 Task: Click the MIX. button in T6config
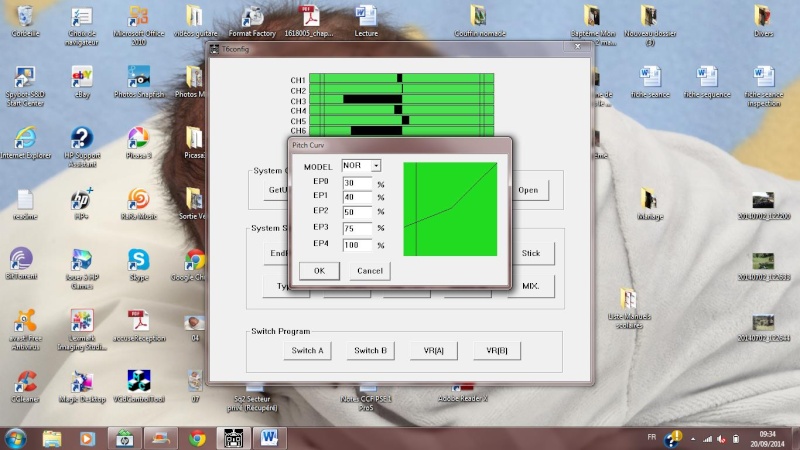point(531,286)
